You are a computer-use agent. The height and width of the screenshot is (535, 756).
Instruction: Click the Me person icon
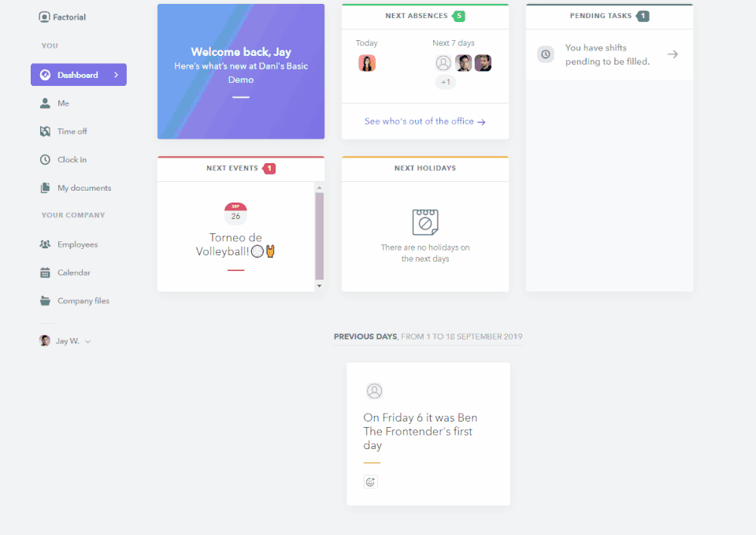[x=45, y=103]
